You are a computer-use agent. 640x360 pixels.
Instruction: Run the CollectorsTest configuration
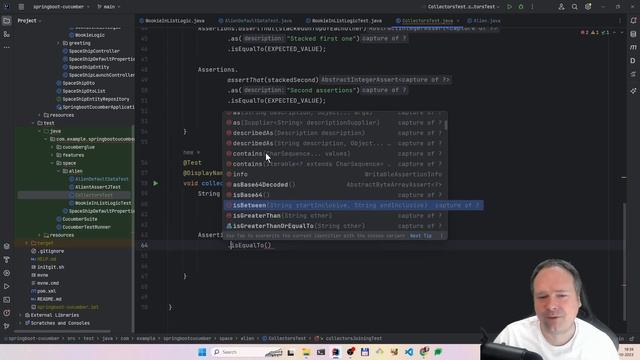click(509, 7)
